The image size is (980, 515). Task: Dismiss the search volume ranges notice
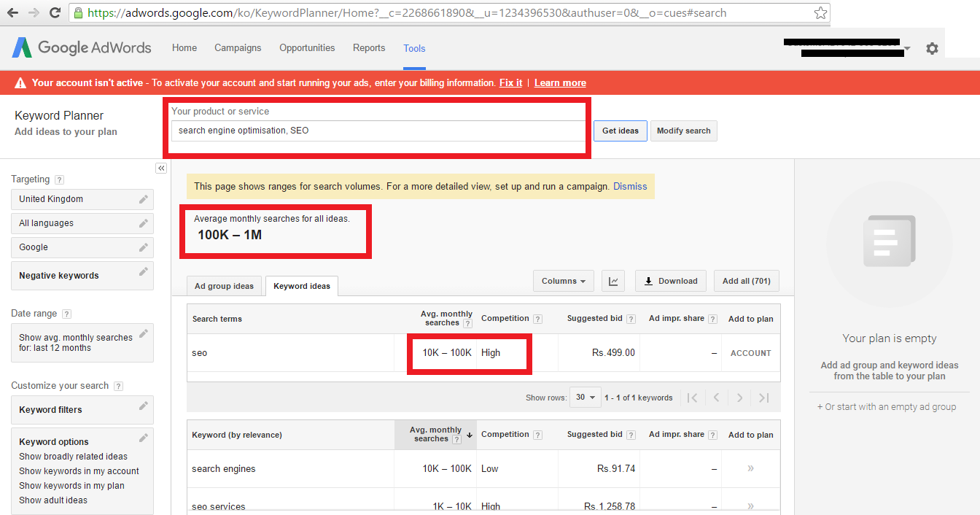(630, 186)
